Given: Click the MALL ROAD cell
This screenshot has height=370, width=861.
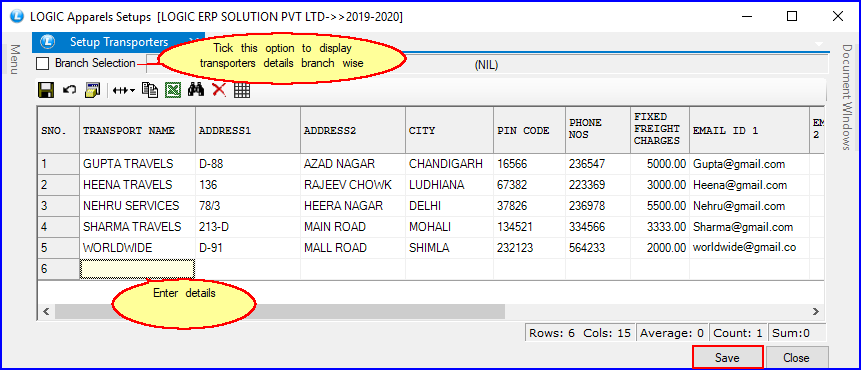Looking at the screenshot, I should [353, 248].
